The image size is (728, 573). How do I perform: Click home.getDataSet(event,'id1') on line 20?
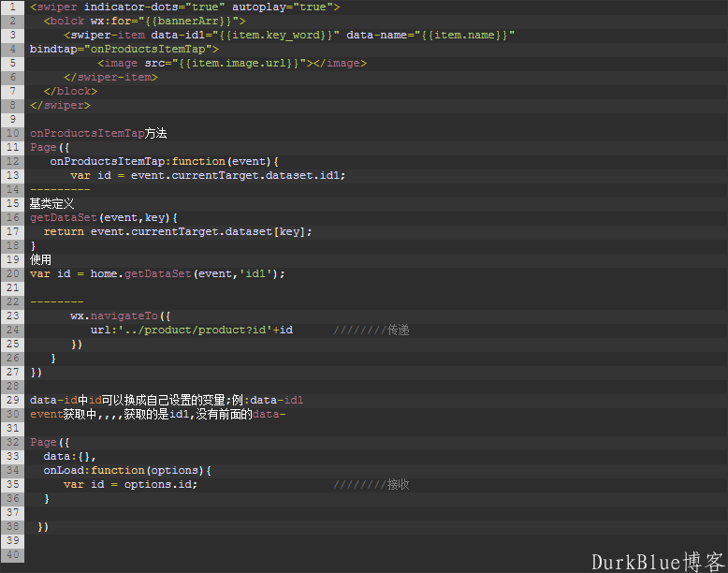click(184, 273)
